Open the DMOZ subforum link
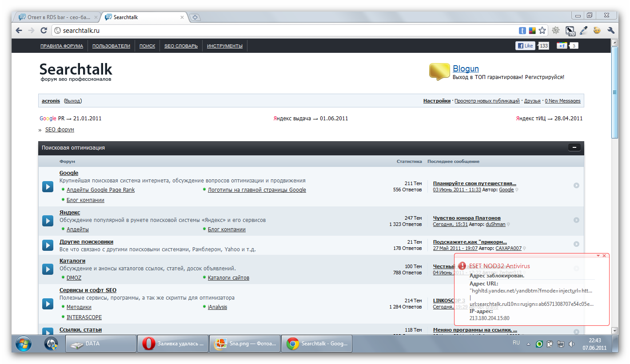 tap(74, 278)
